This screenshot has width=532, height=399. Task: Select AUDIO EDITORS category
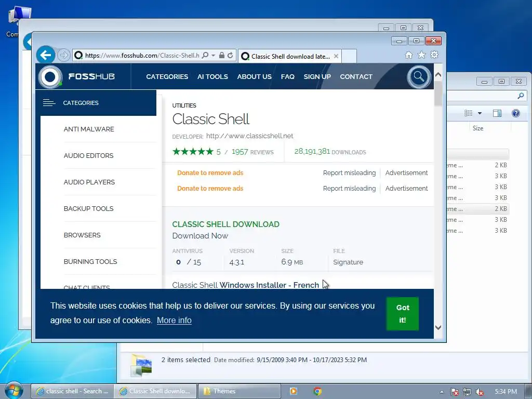(88, 156)
